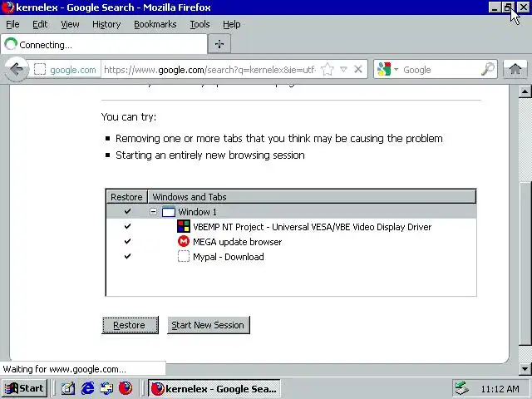Click the Window 1 window icon

click(x=168, y=212)
